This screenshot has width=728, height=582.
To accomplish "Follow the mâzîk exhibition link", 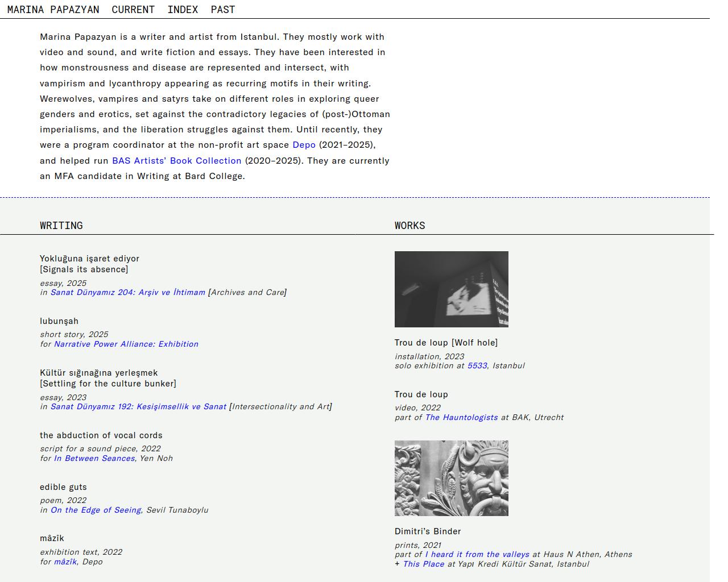I will (x=65, y=562).
